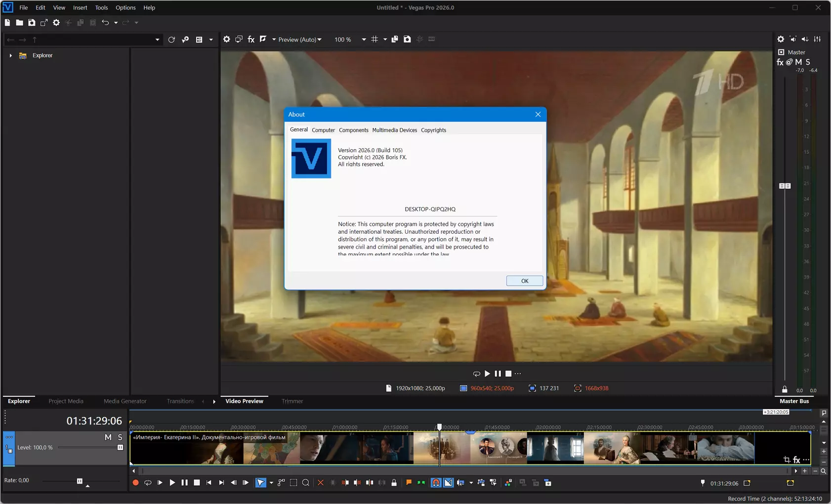Expand the Explorer tree node
Screen dimensions: 831x504
pos(10,56)
